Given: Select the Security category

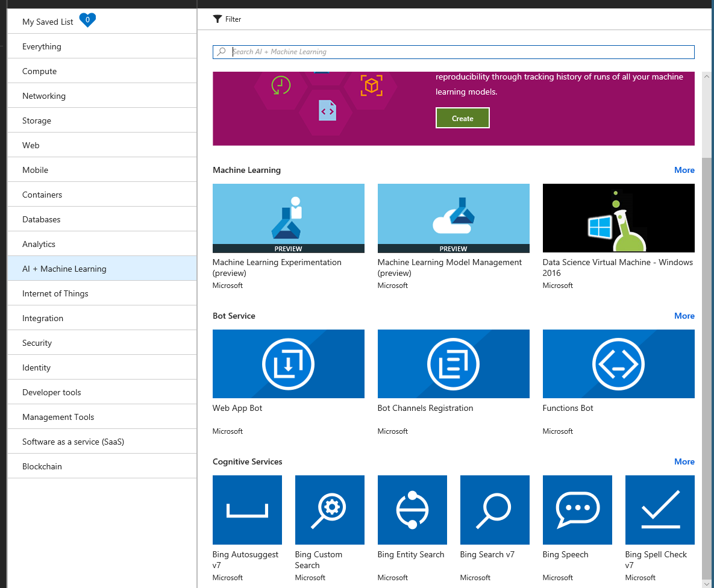Looking at the screenshot, I should 102,343.
